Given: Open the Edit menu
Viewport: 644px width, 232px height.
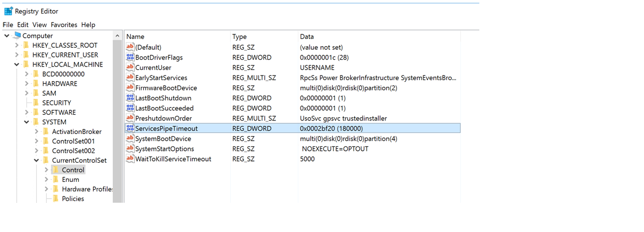Looking at the screenshot, I should pyautogui.click(x=23, y=25).
